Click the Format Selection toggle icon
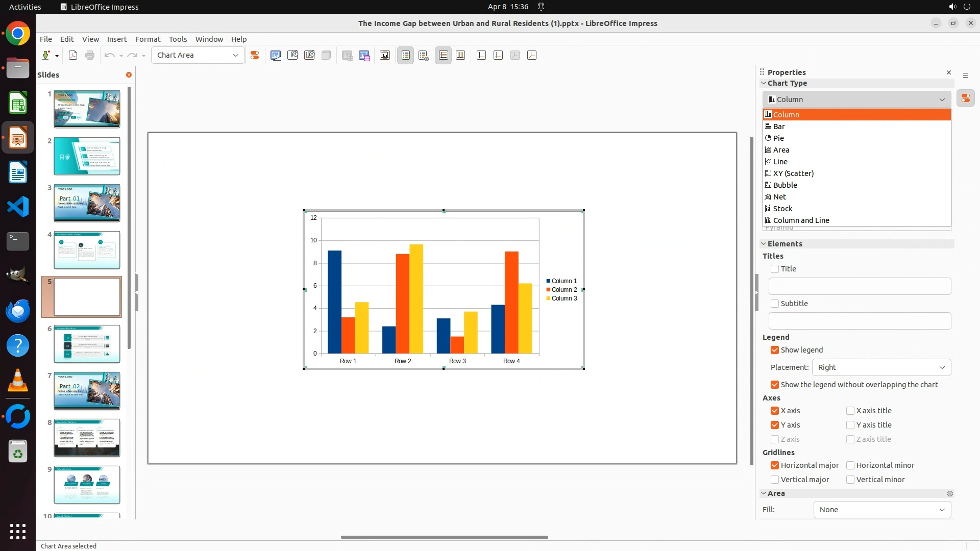This screenshot has width=980, height=551. click(255, 55)
